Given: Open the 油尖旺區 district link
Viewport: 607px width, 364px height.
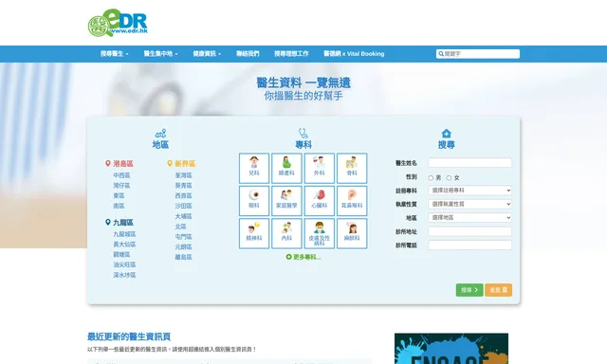Looking at the screenshot, I should pyautogui.click(x=124, y=264).
